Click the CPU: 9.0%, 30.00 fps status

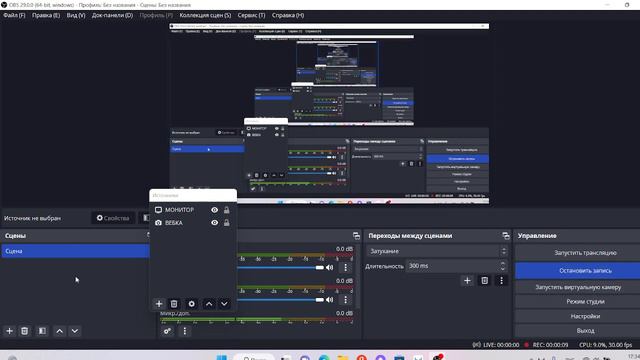pyautogui.click(x=605, y=345)
